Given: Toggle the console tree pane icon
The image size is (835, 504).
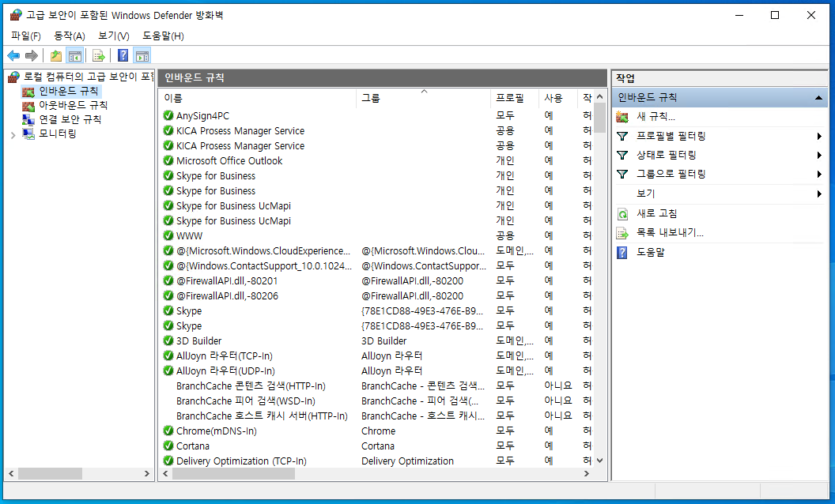Looking at the screenshot, I should click(75, 55).
